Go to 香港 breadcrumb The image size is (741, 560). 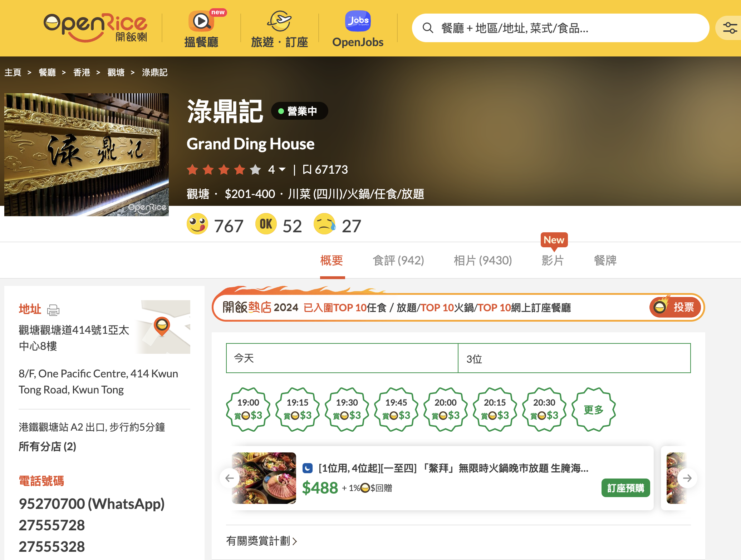coord(82,73)
